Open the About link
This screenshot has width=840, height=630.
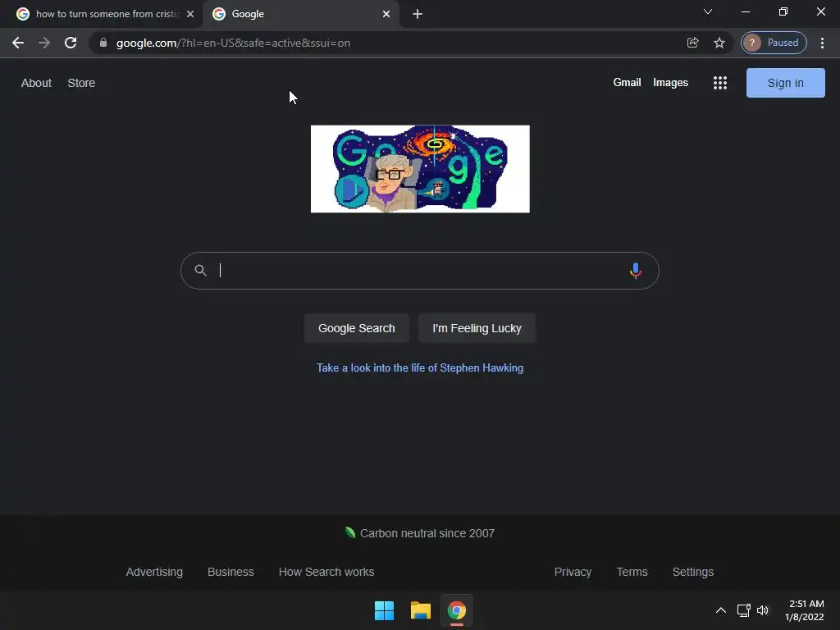pyautogui.click(x=36, y=83)
